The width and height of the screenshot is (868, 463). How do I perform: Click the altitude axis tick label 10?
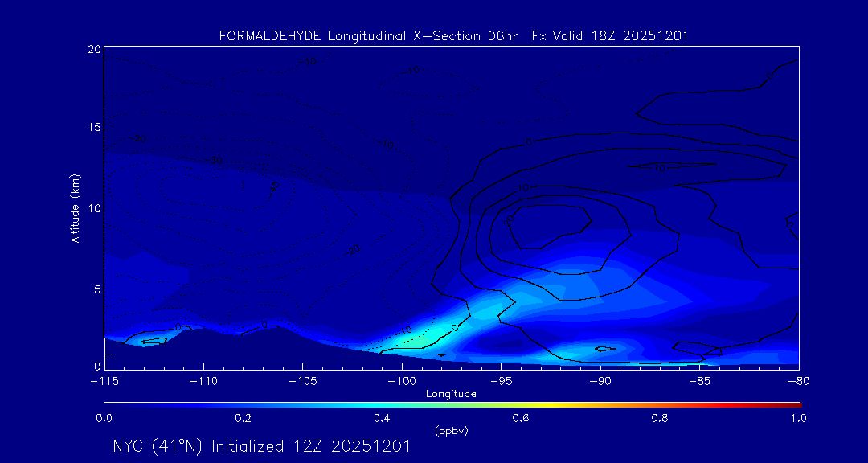(x=93, y=208)
